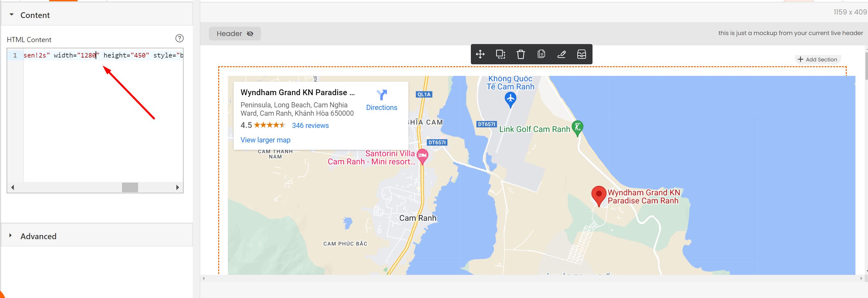Click line number 1 in code gutter
This screenshot has height=298, width=868.
point(15,55)
